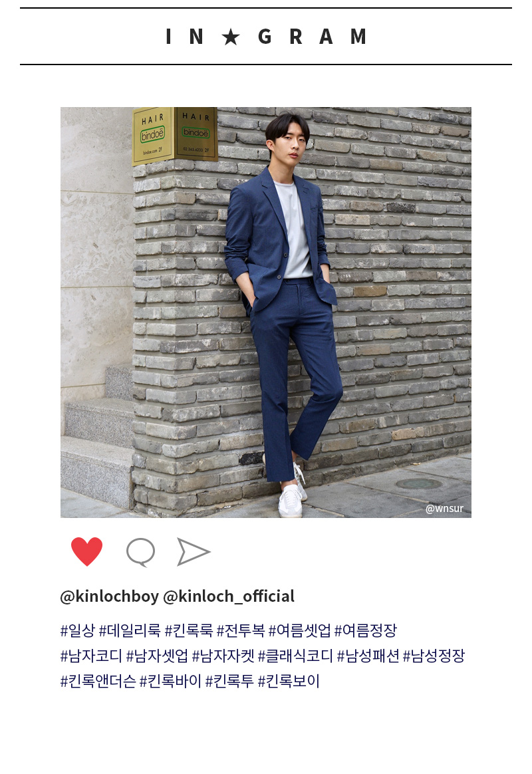Select the #킨록보이 hashtag
532x774 pixels.
[289, 682]
